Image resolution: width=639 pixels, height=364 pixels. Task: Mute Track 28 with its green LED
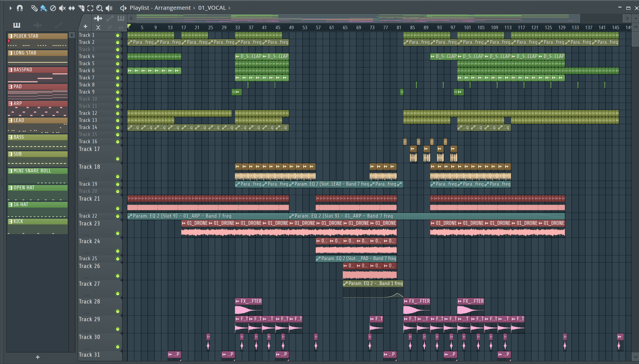118,311
